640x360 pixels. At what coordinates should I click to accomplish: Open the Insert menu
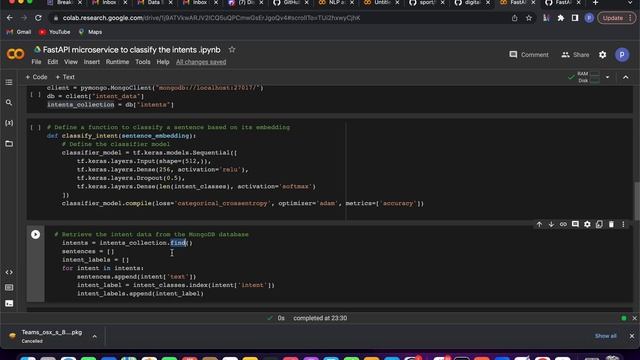[x=91, y=62]
